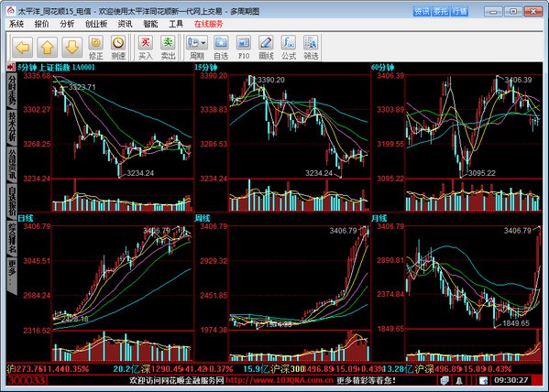549x392 pixels.
Task: Open F10 company info
Action: pyautogui.click(x=244, y=48)
